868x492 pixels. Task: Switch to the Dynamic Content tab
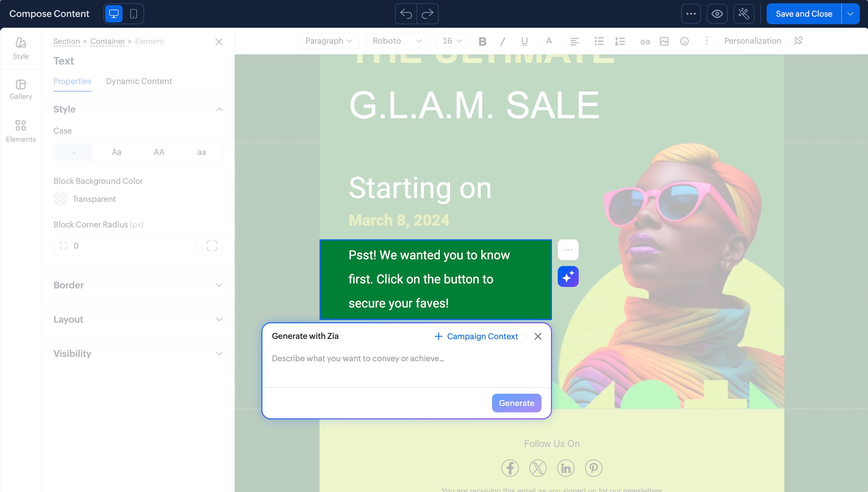click(x=139, y=81)
